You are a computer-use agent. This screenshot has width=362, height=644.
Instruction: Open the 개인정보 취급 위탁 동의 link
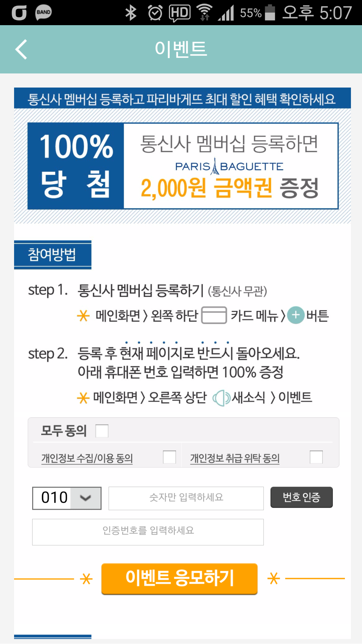pos(235,458)
